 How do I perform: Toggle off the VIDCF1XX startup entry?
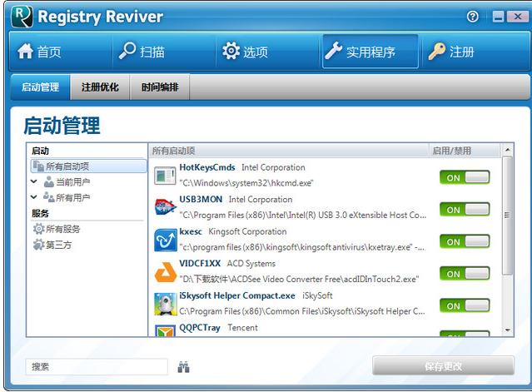coord(465,274)
